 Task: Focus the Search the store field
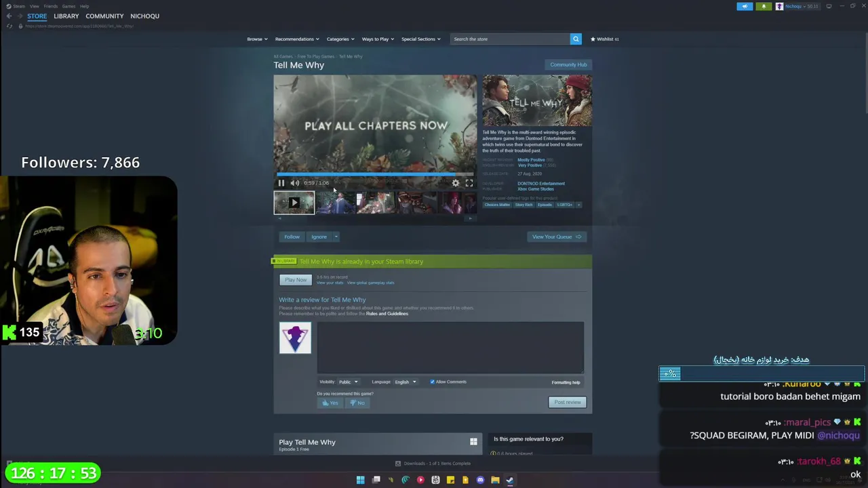pos(510,39)
